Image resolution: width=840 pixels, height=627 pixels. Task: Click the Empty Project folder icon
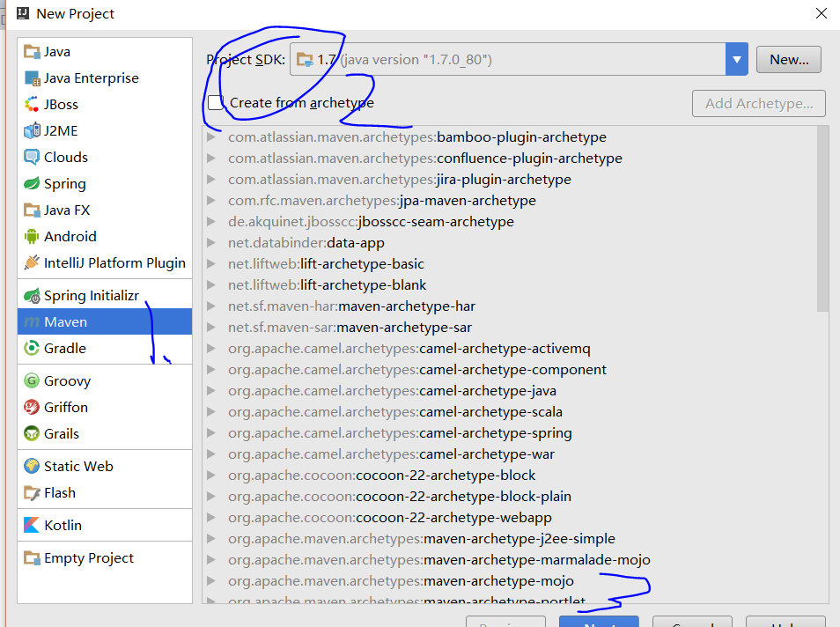coord(33,557)
